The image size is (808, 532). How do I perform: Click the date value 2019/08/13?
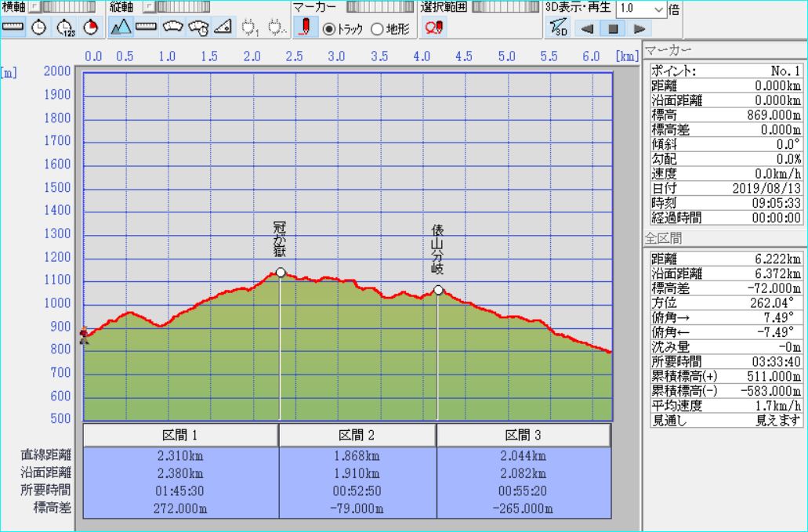[x=767, y=189]
